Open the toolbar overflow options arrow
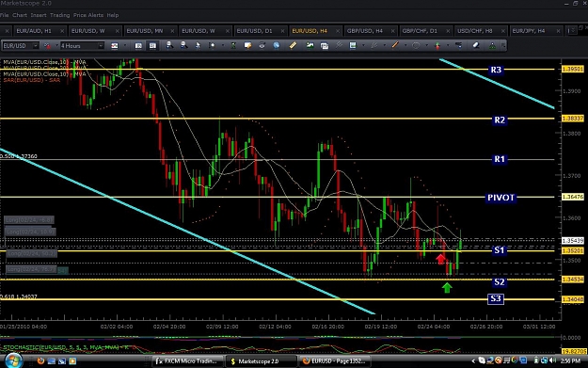 click(x=503, y=46)
